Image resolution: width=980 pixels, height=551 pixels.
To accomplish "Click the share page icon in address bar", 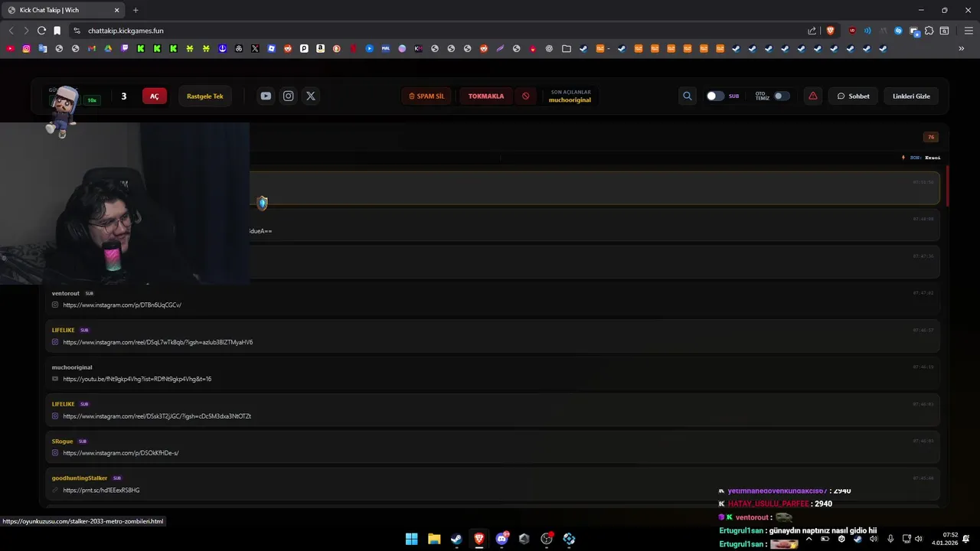I will 812,31.
